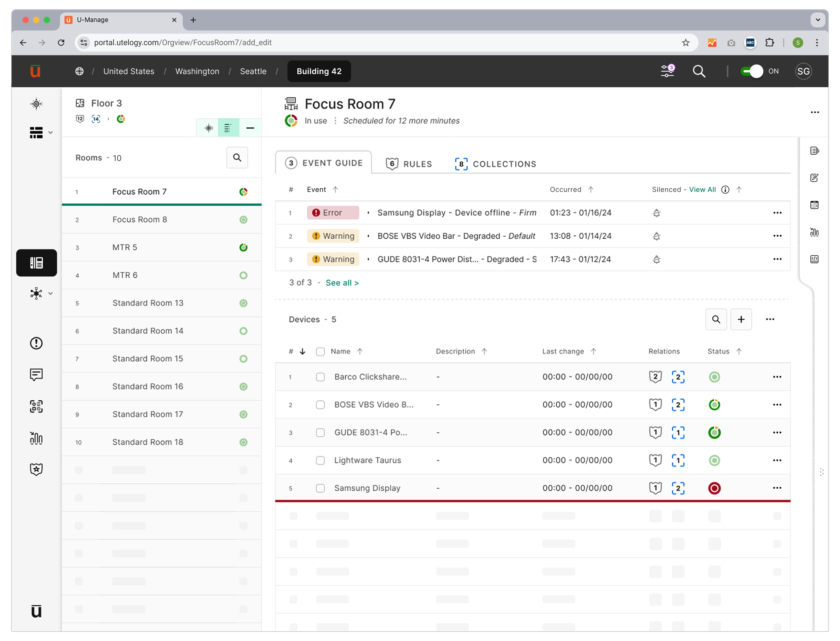Switch to the RULES tab
This screenshot has width=840, height=641.
(x=409, y=164)
